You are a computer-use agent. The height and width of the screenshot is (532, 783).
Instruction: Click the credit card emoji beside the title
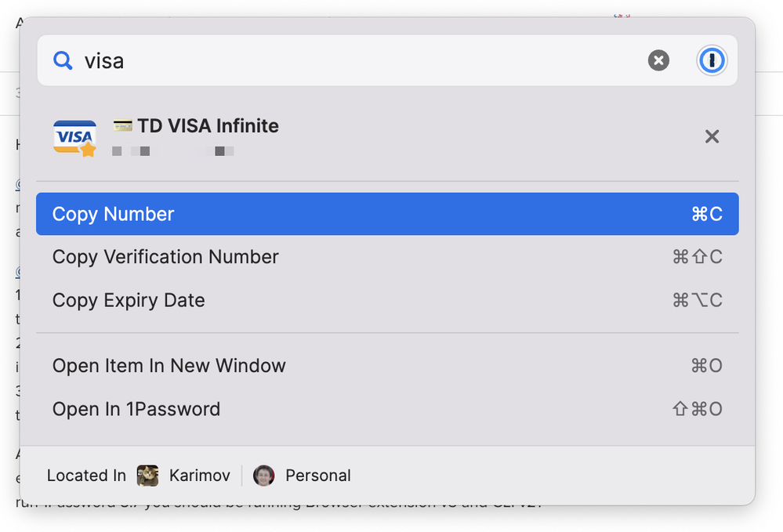[122, 126]
